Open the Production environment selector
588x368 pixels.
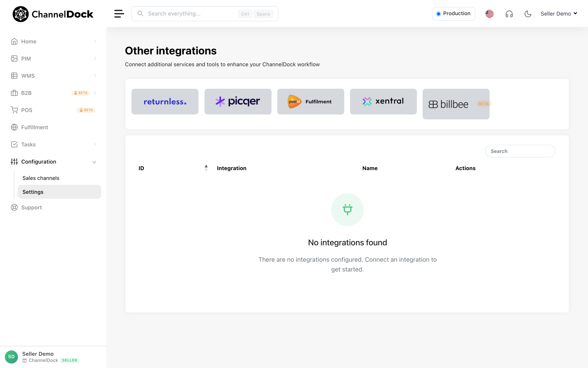tap(453, 14)
